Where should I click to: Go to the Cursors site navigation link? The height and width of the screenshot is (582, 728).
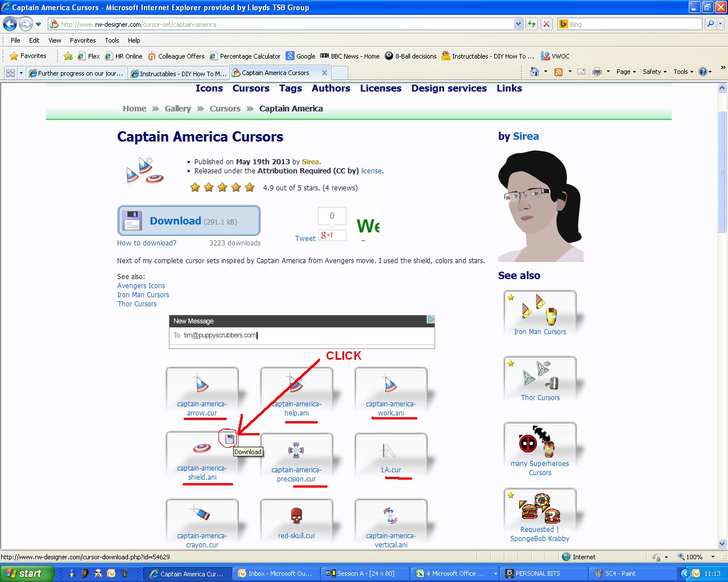pyautogui.click(x=251, y=88)
